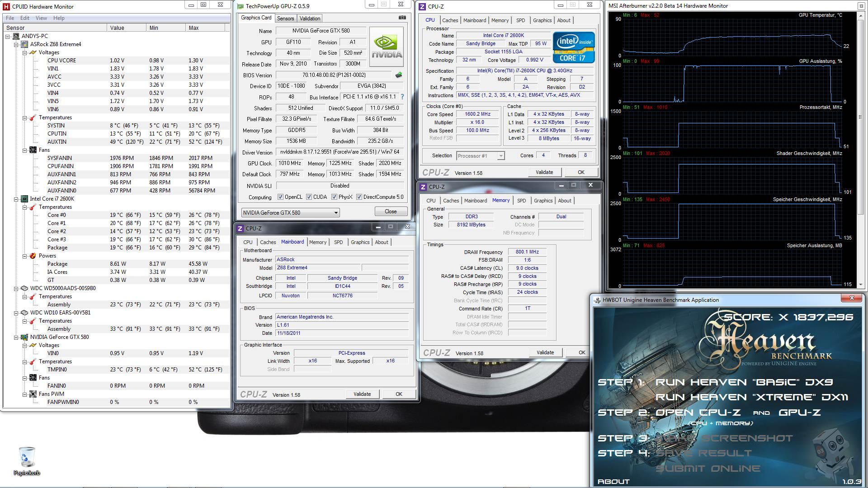Open the SPD tab in CPU-Z Memory window

(521, 201)
